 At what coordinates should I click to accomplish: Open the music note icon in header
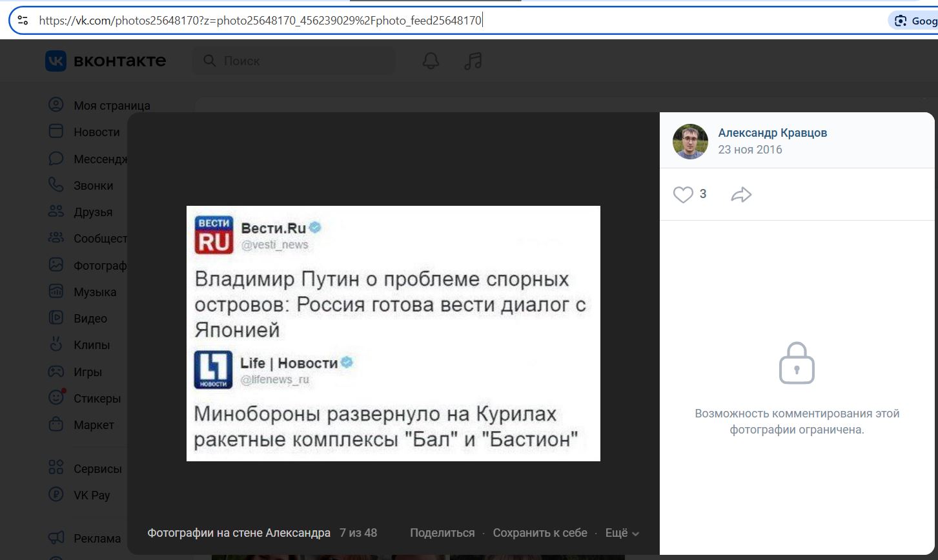[473, 61]
